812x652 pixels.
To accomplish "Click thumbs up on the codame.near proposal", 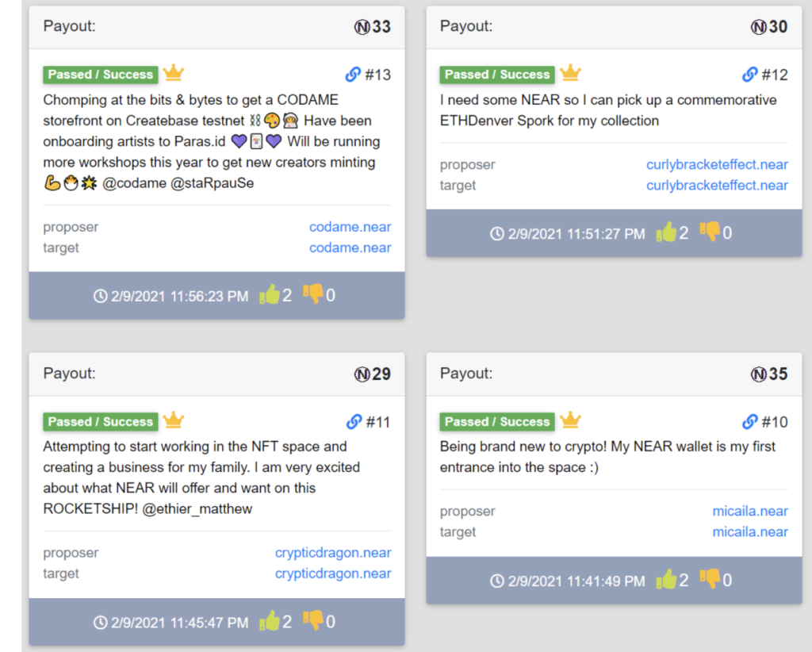I will [270, 294].
